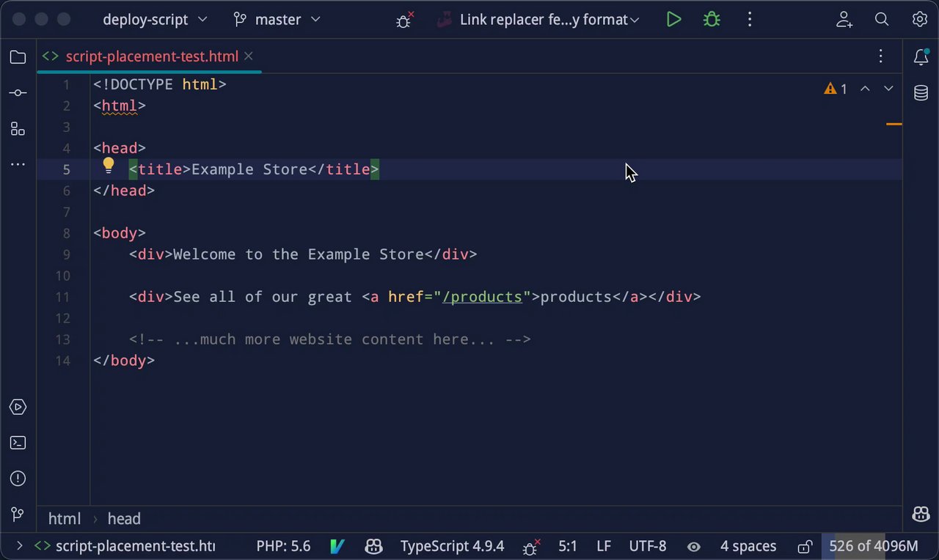Open the Project tool window folder icon
This screenshot has width=939, height=560.
click(x=18, y=57)
